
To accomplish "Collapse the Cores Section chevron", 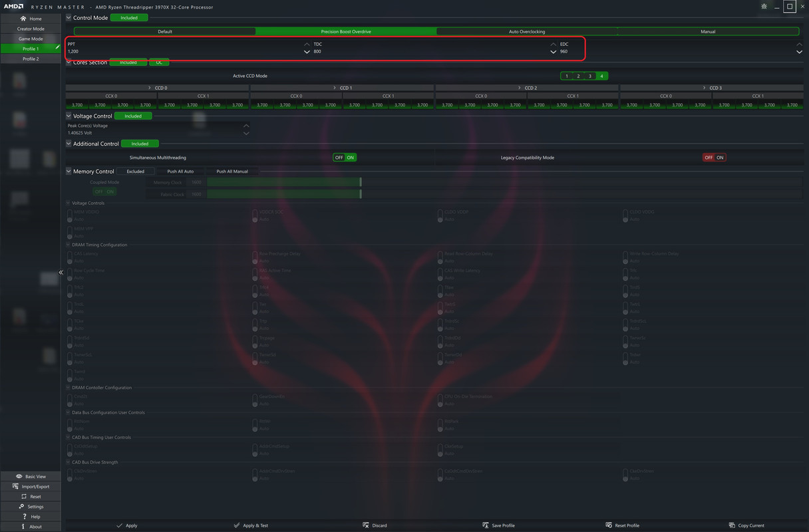I will 69,63.
